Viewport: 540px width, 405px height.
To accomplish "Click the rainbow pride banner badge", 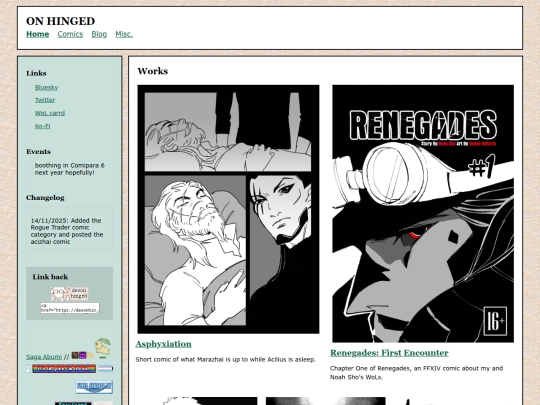I will pyautogui.click(x=64, y=369).
